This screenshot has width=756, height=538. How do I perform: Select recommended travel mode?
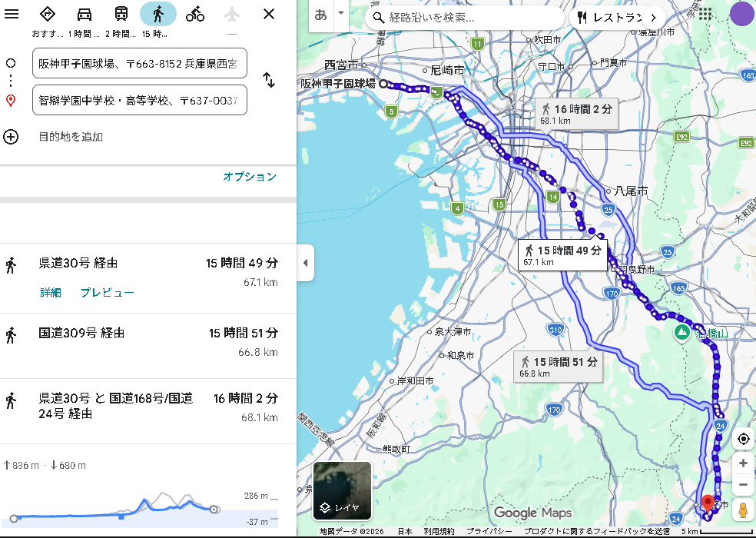(x=48, y=14)
